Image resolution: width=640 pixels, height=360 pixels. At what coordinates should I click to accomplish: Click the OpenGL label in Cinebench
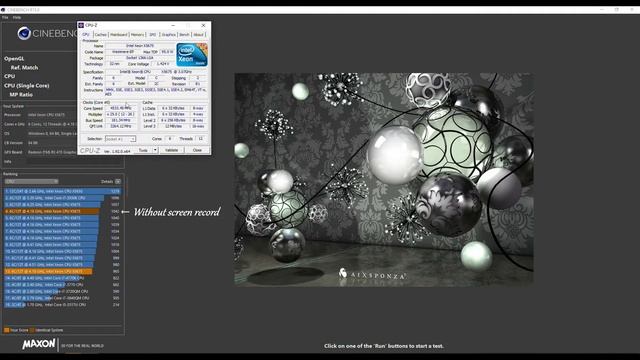pos(14,59)
